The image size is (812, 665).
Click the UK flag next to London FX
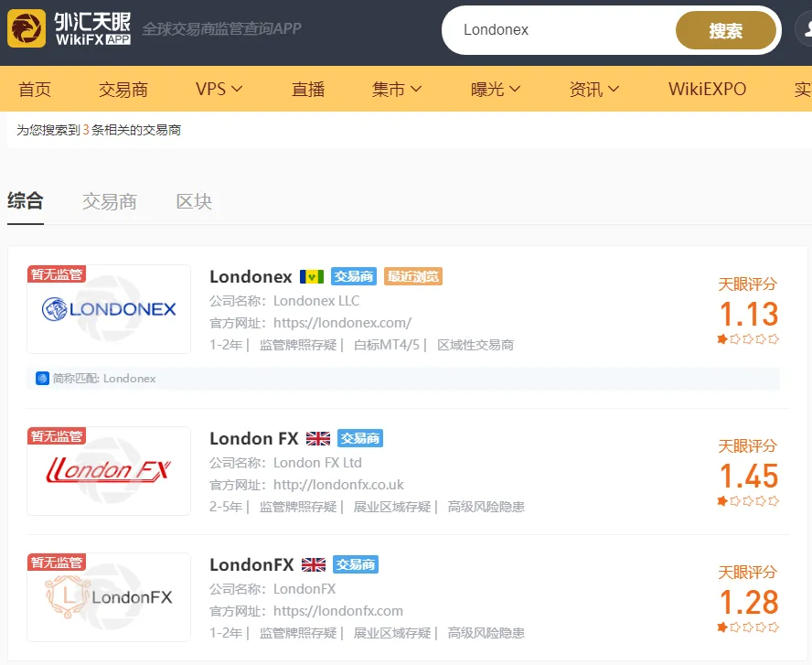coord(318,439)
